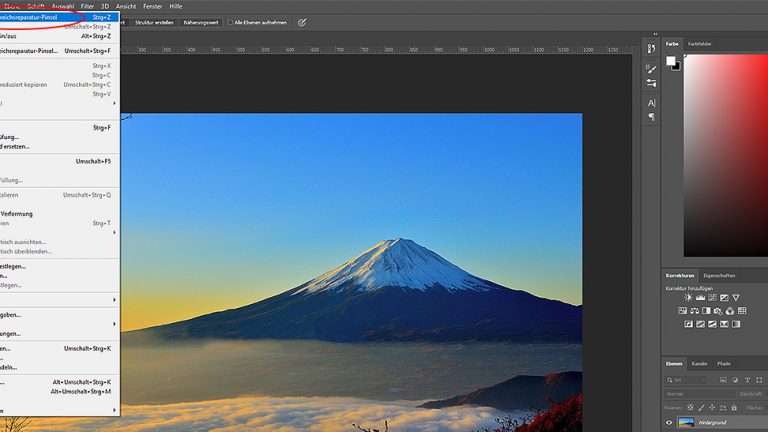The height and width of the screenshot is (432, 768).
Task: Add a Curves adjustment
Action: coord(712,297)
